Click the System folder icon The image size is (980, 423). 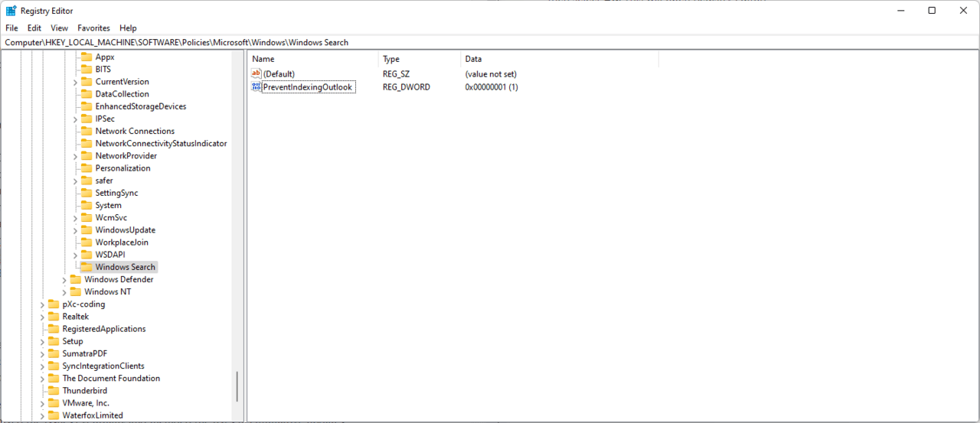(86, 205)
